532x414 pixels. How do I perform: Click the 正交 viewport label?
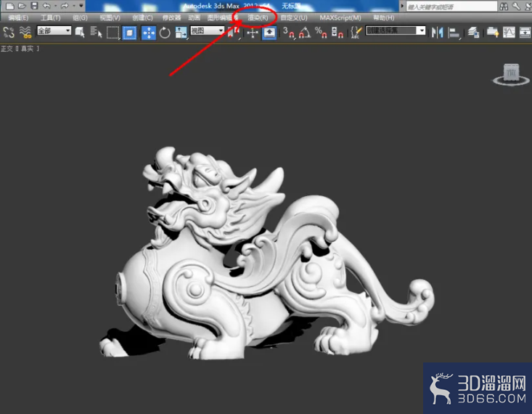(x=7, y=49)
